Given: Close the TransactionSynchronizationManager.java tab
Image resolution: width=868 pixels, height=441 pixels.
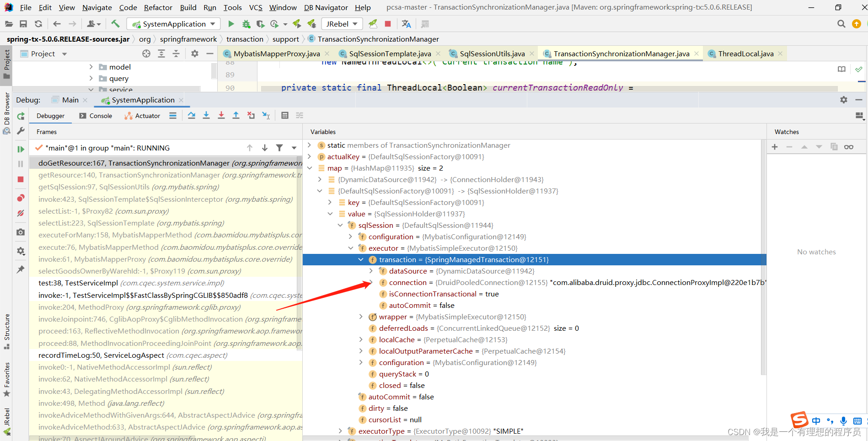Looking at the screenshot, I should (697, 54).
